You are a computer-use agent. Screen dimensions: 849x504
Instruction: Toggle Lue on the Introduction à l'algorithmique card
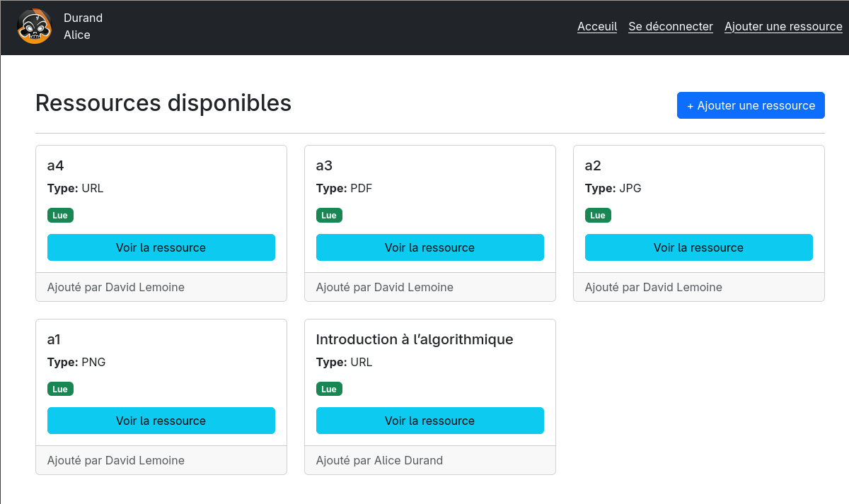coord(329,388)
